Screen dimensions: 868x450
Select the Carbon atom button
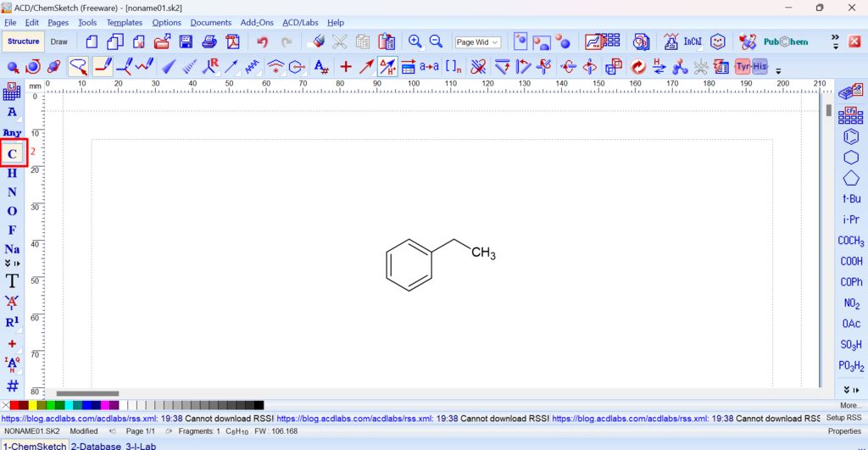coord(12,153)
